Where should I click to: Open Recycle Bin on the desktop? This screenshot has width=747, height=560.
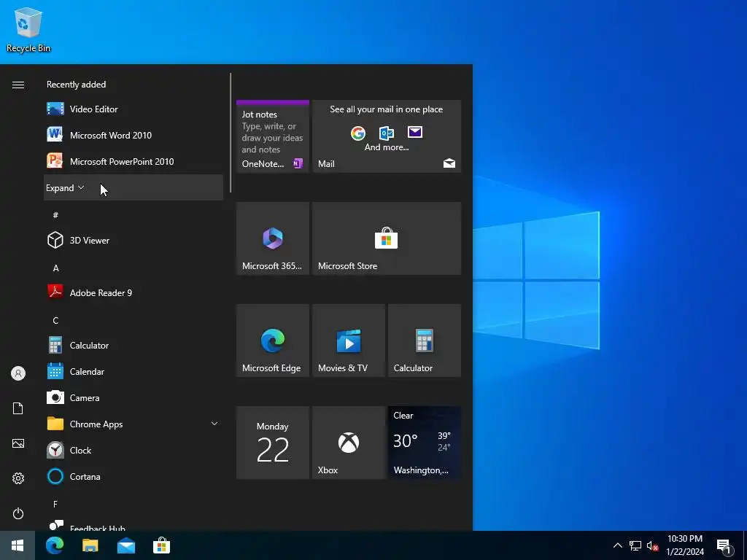pos(28,30)
